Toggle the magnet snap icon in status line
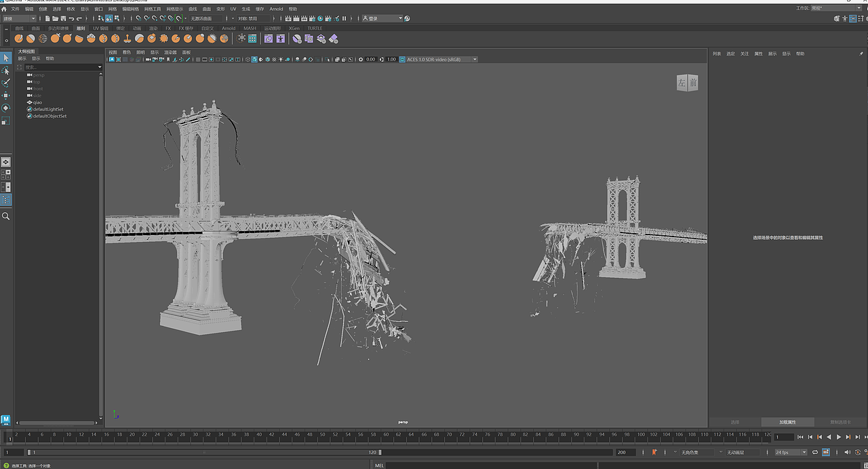Viewport: 868px width, 469px height. point(178,18)
